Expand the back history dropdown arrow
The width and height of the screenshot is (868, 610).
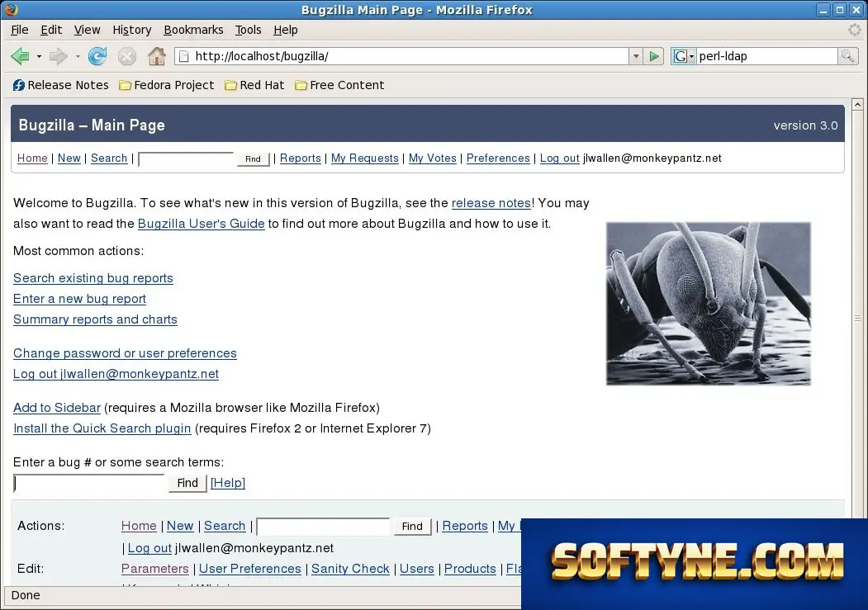tap(39, 56)
